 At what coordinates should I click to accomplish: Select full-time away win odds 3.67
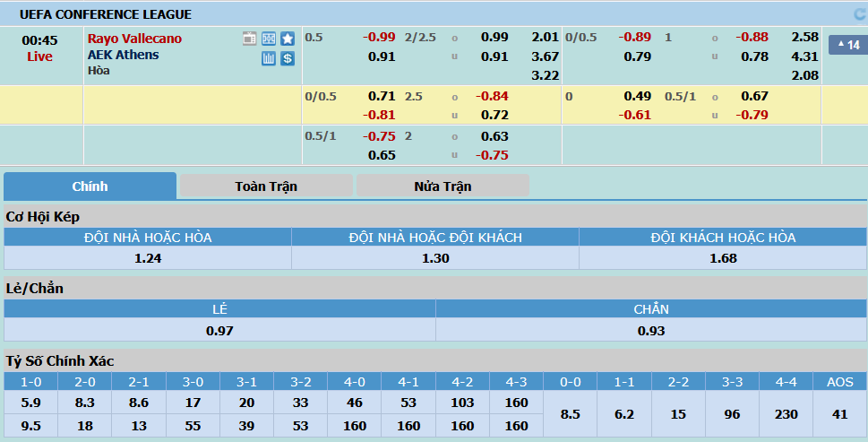coord(546,56)
